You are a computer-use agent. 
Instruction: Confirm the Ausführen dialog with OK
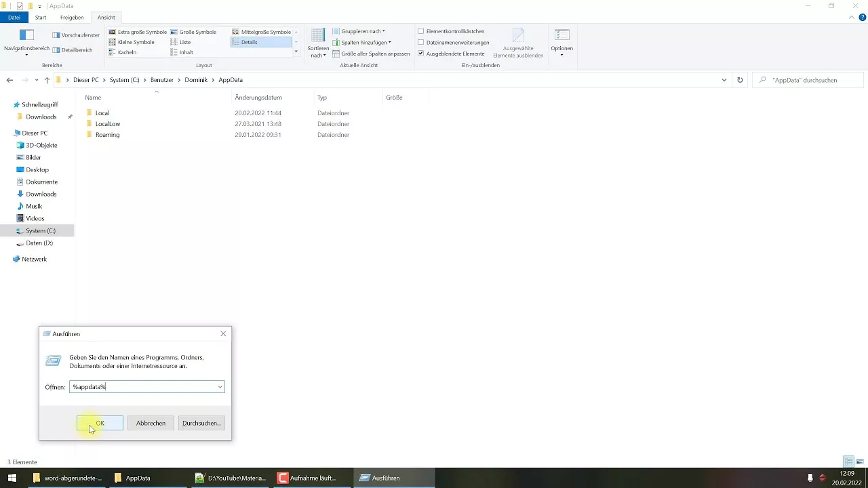pyautogui.click(x=100, y=423)
